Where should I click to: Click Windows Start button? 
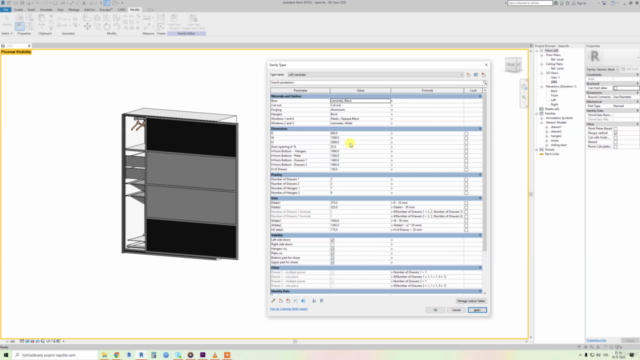point(6,355)
